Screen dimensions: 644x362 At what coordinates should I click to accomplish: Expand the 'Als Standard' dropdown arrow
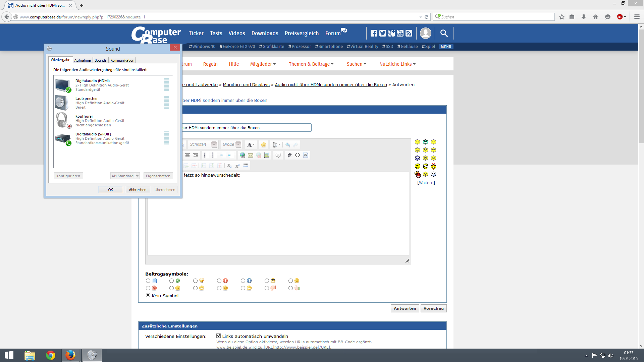point(137,176)
